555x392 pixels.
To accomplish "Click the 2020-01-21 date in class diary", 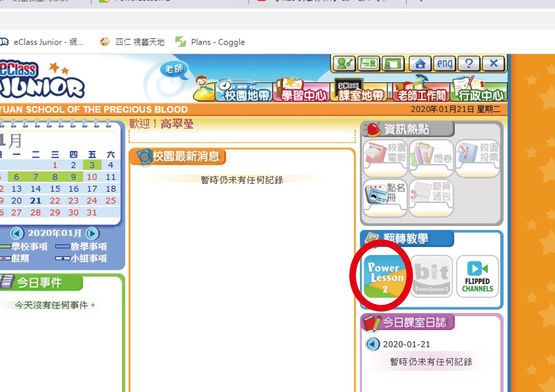I will [x=407, y=344].
